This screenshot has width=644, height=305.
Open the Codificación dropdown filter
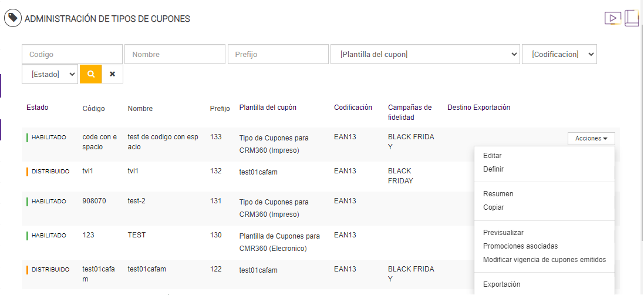click(559, 54)
